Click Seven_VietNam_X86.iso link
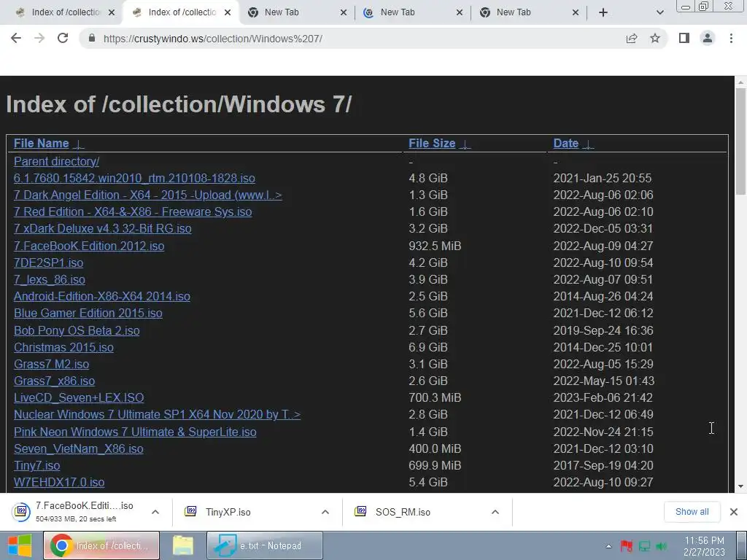 [79, 448]
